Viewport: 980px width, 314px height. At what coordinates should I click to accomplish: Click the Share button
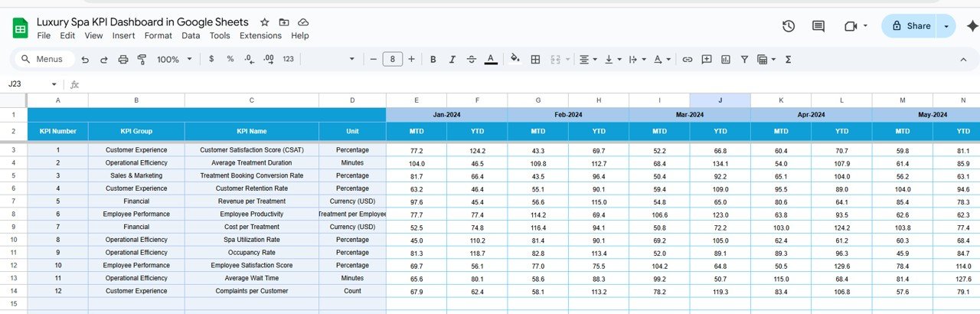(910, 26)
